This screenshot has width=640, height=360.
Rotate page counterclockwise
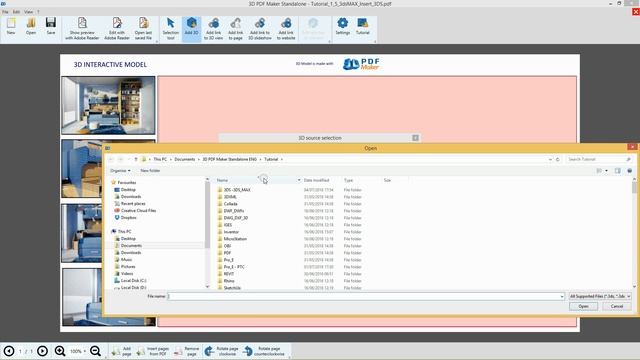point(264,351)
